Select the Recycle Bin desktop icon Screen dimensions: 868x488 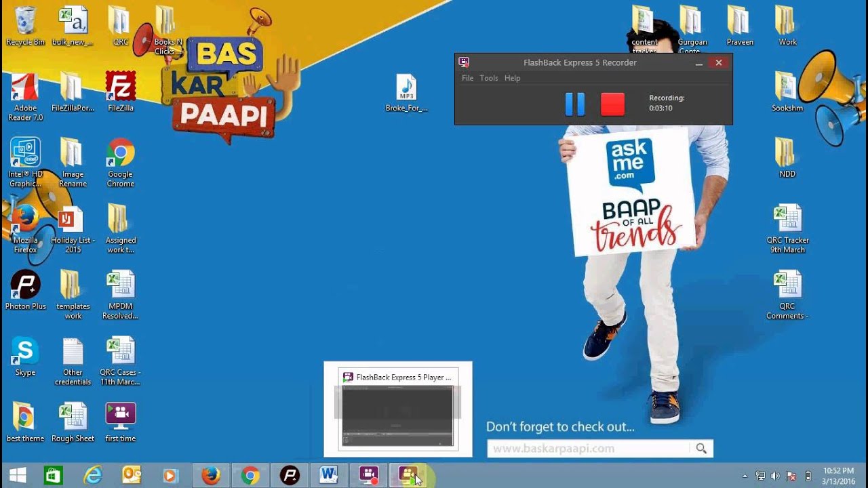(25, 27)
